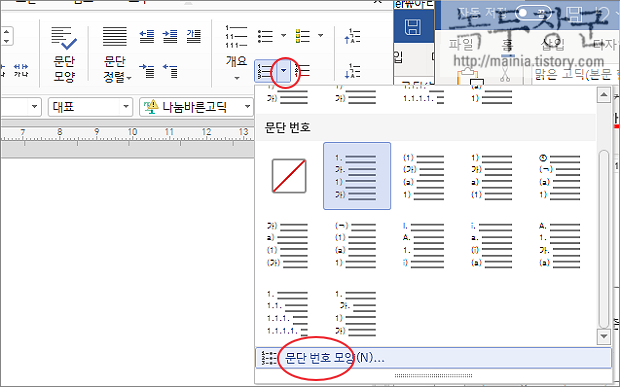Toggle 자동 저장 autosave in the Word window
The width and height of the screenshot is (620, 387).
[534, 13]
